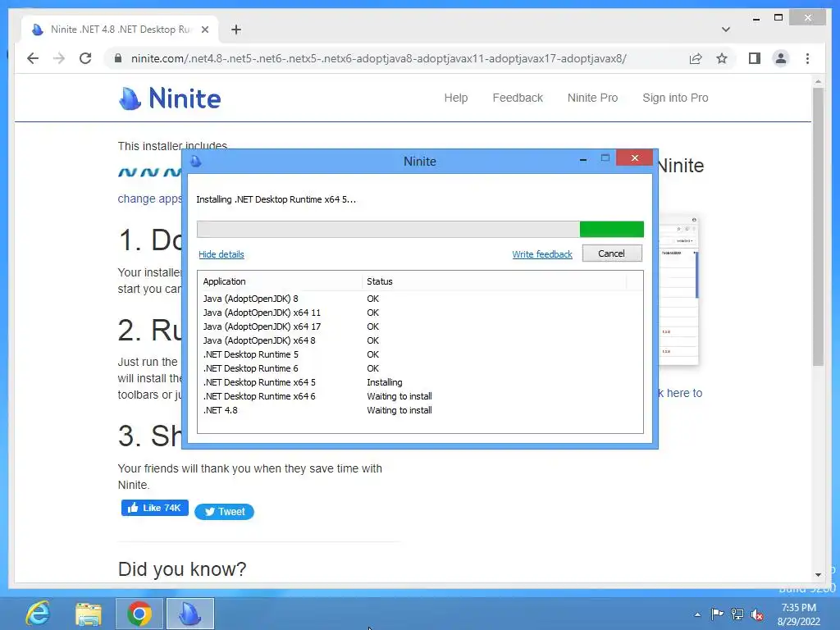Open a new tab with plus button
Screen dimensions: 840x630
tap(235, 30)
